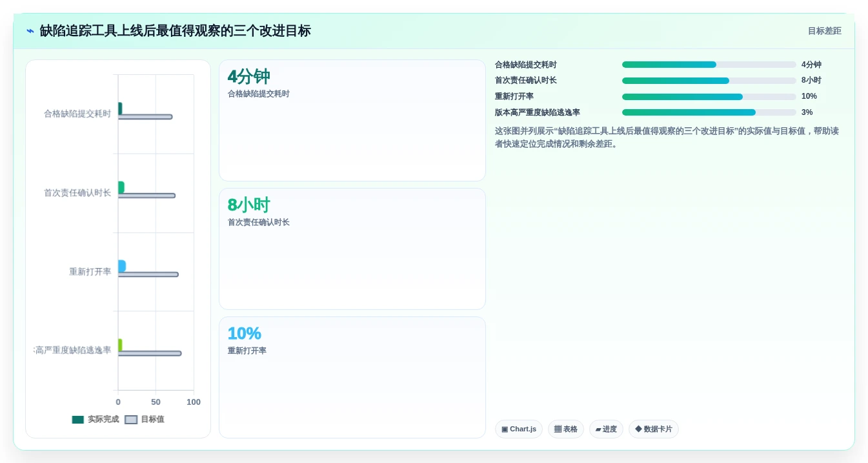Click the 合格缺陷提交耗时 progress bar
Screen dimensions: 868x463
709,65
